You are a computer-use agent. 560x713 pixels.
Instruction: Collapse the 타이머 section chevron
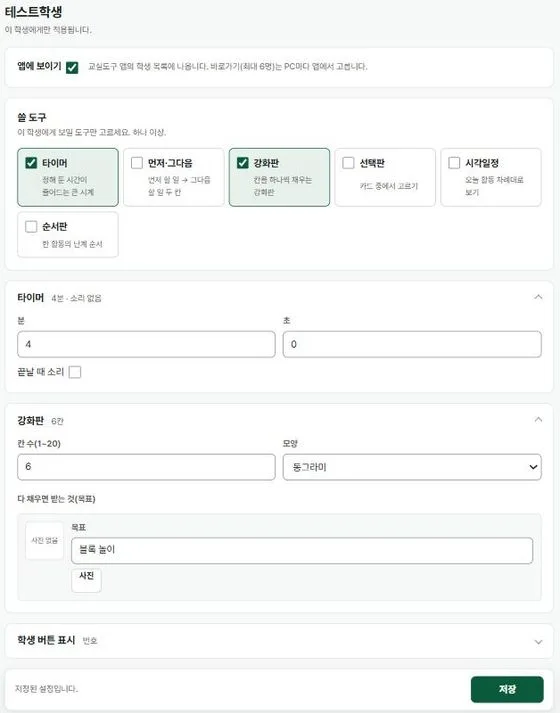[x=539, y=297]
